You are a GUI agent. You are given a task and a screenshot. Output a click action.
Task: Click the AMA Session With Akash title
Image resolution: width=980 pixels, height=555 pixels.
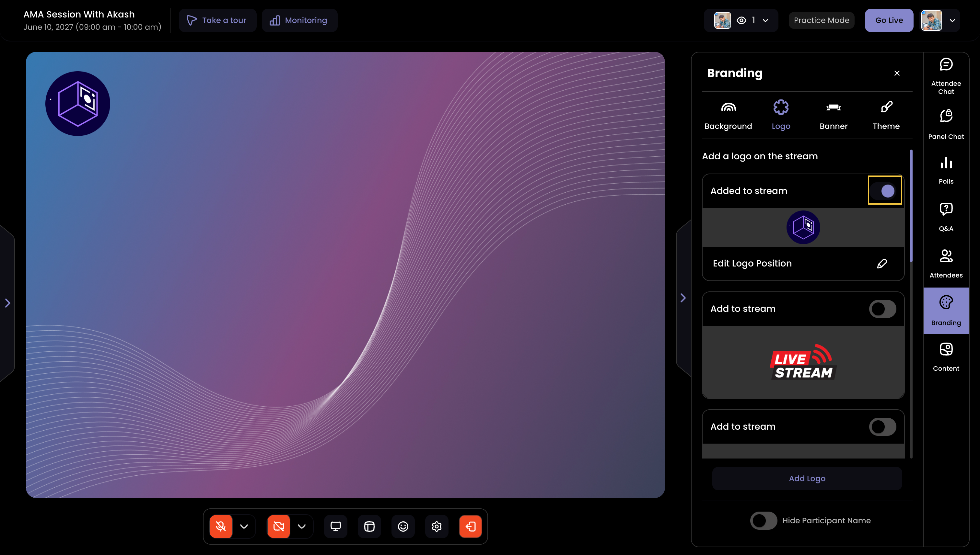79,14
